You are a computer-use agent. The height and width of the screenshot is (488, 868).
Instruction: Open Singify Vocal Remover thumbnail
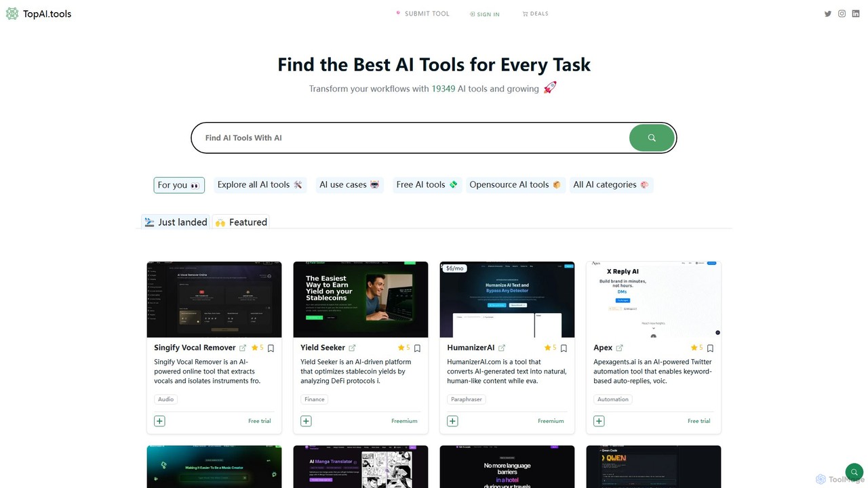point(214,300)
